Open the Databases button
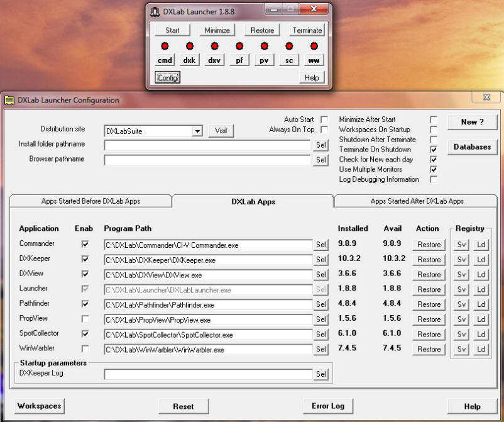The image size is (504, 422). [x=472, y=147]
